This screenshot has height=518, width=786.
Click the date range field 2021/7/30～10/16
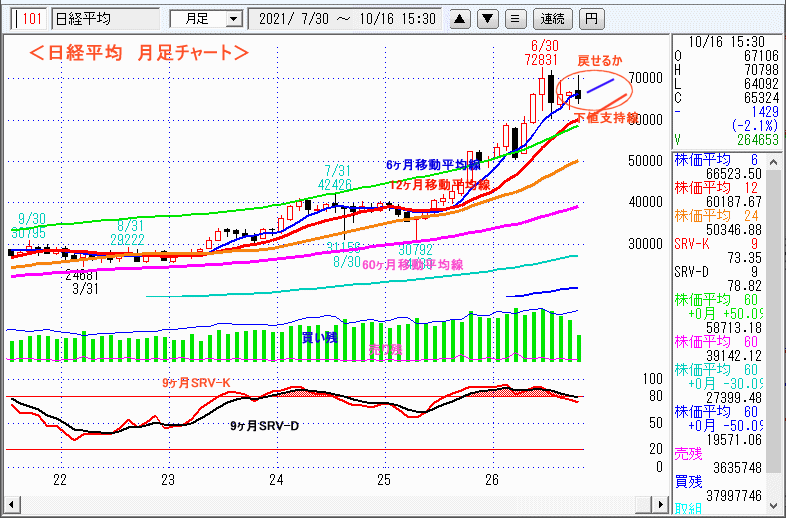point(345,19)
